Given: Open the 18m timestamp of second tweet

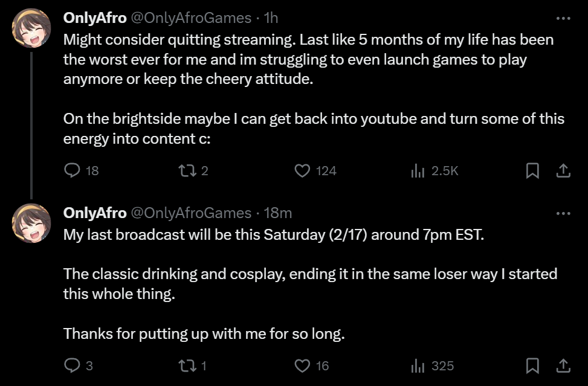Looking at the screenshot, I should [x=279, y=213].
